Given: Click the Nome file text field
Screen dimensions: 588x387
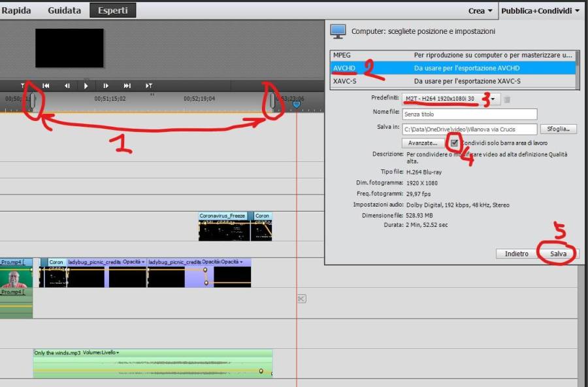Looking at the screenshot, I should point(469,114).
